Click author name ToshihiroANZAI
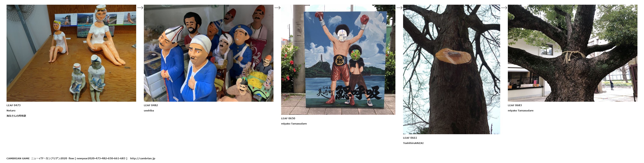 point(413,143)
